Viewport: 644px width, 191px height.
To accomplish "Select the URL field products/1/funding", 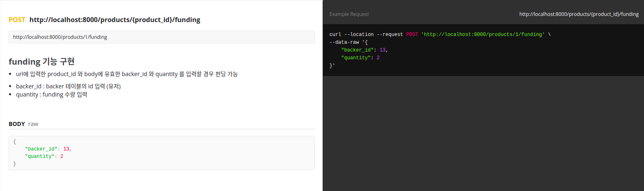I will pos(162,37).
